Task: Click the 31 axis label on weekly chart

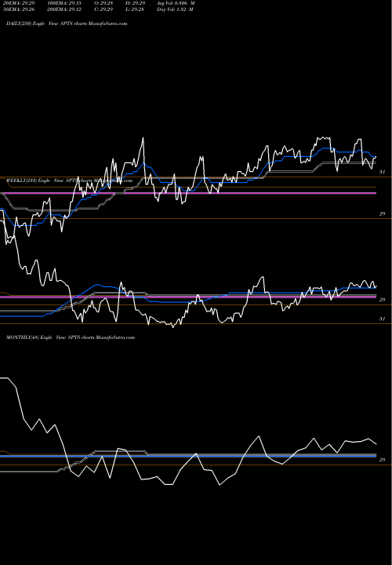Action: click(x=383, y=319)
